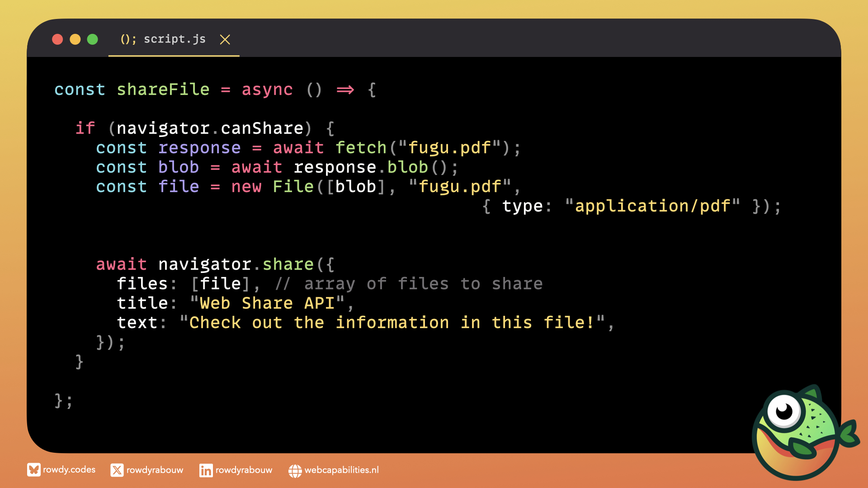This screenshot has width=868, height=488.
Task: Select the script.js tab
Action: click(x=175, y=39)
